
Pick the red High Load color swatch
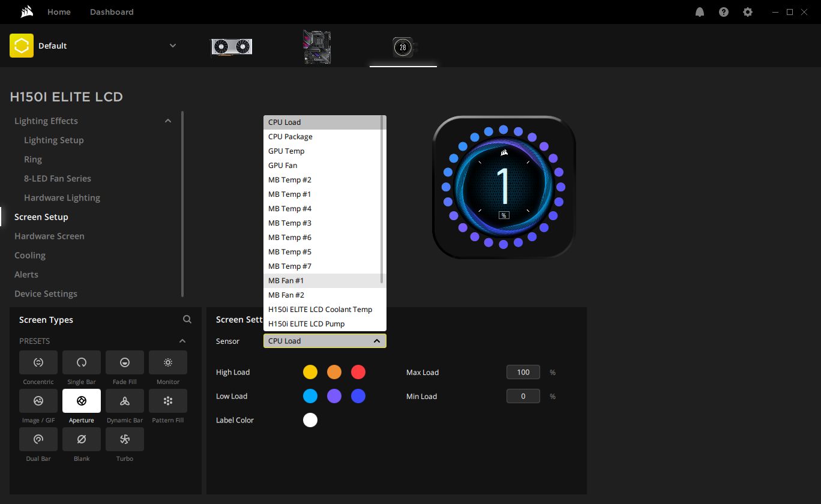358,372
